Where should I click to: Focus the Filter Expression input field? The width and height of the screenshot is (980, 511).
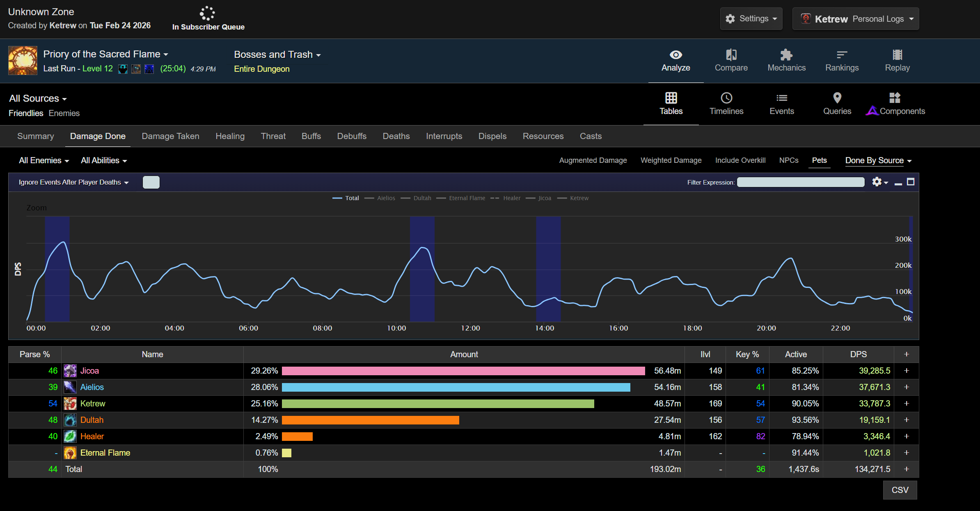(800, 182)
